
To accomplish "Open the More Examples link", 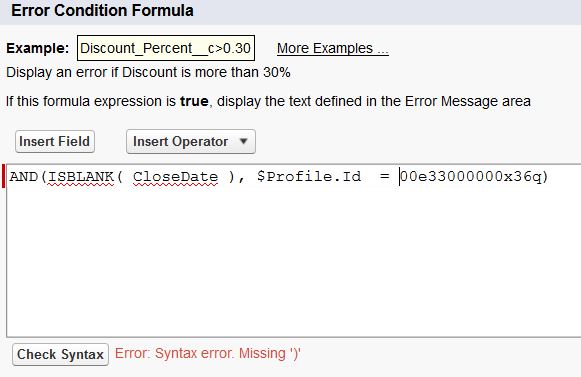I will (x=332, y=49).
